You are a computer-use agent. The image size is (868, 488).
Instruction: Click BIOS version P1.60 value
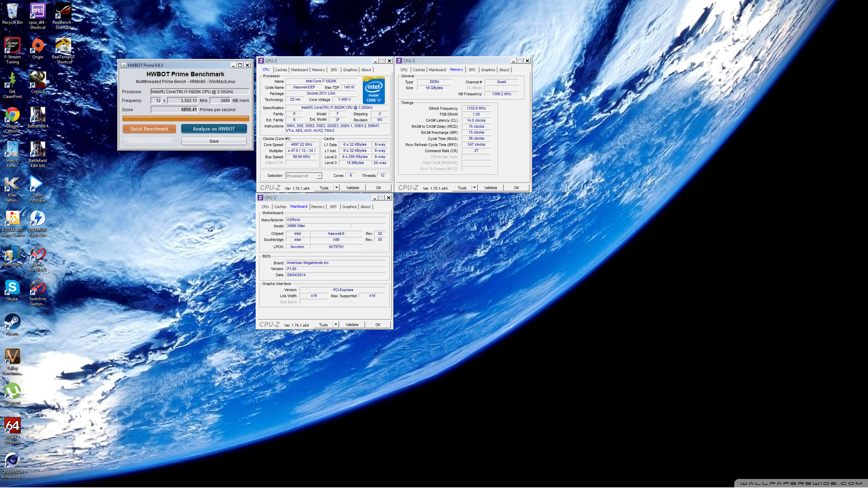(336, 269)
